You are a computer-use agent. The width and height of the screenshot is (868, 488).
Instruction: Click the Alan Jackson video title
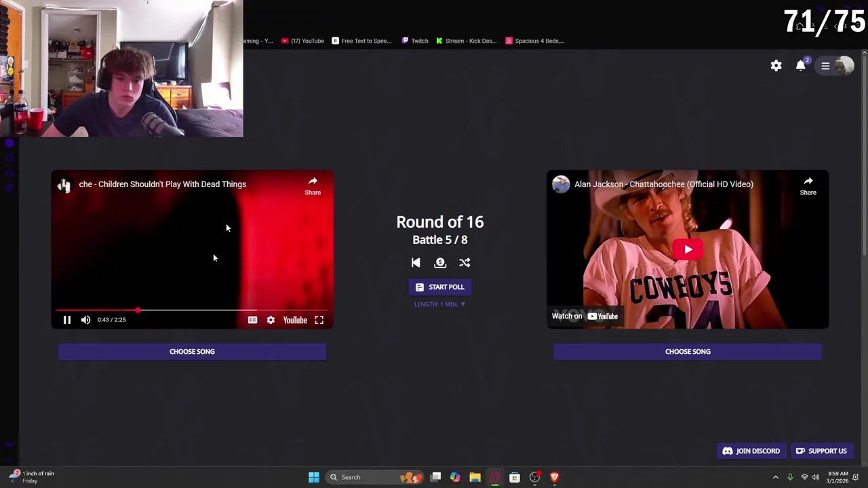pos(663,184)
